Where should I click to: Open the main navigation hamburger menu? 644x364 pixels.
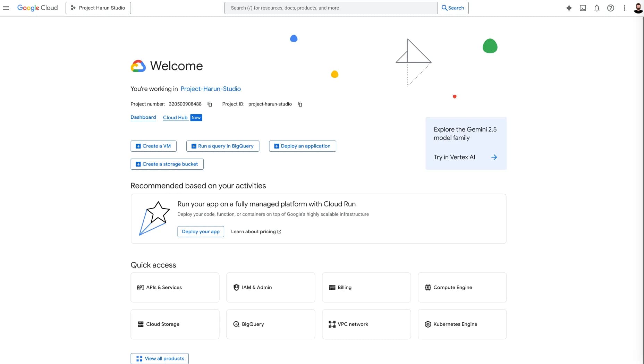pos(6,8)
